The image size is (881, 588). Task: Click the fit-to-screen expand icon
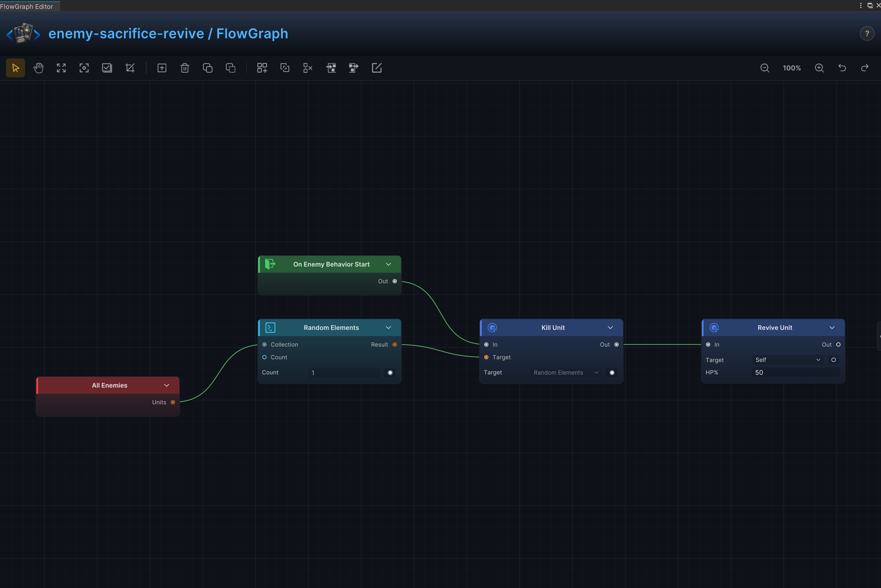pos(61,68)
